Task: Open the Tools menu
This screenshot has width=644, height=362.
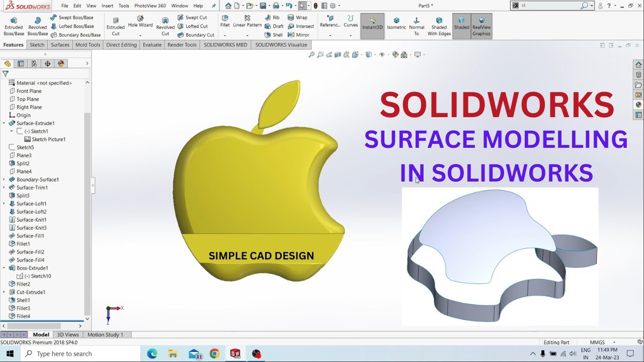Action: click(x=124, y=6)
